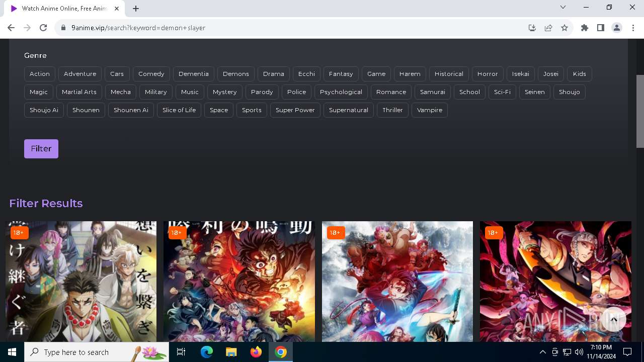This screenshot has height=362, width=644.
Task: Open a new browser tab
Action: coord(136,9)
